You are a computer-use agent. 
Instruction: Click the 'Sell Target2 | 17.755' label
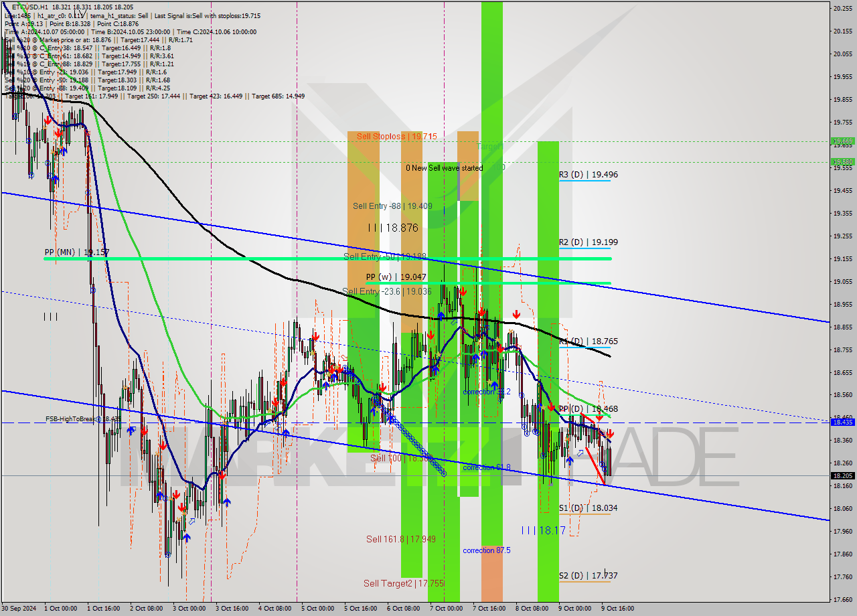click(404, 583)
